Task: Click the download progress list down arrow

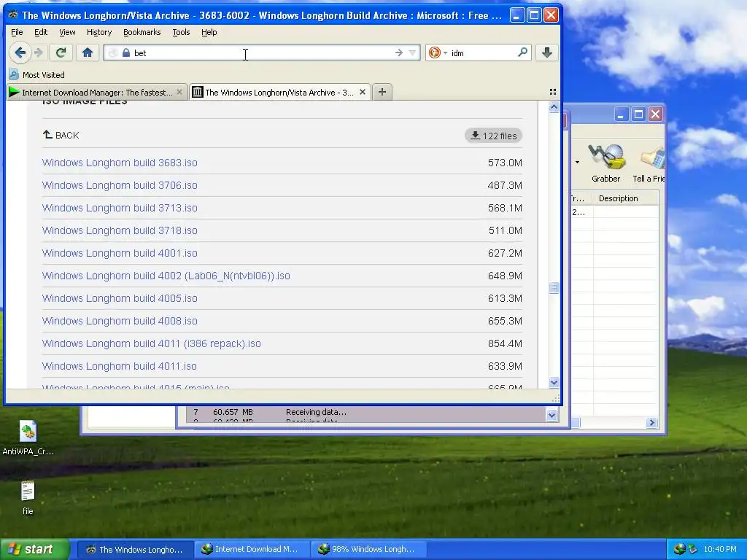Action: coord(551,415)
